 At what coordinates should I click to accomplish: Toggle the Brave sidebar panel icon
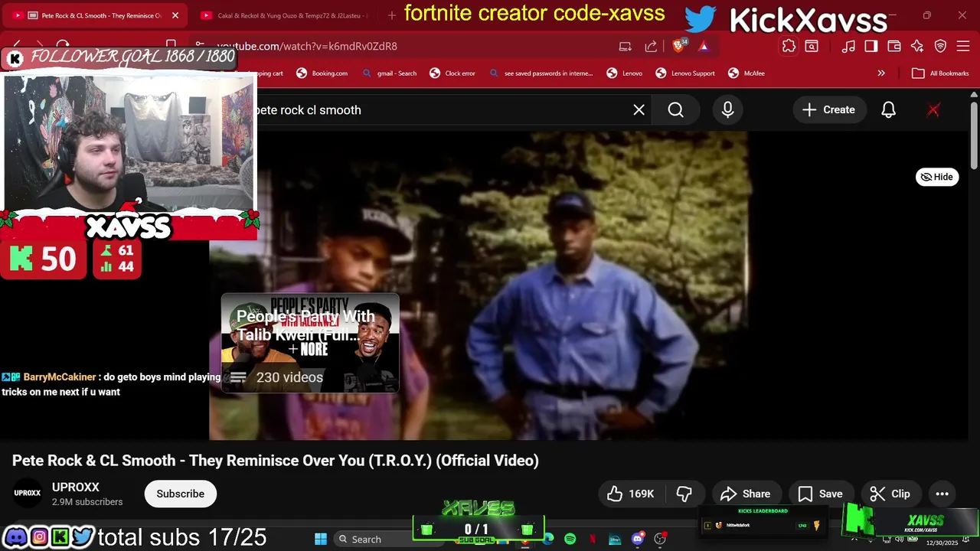tap(871, 46)
